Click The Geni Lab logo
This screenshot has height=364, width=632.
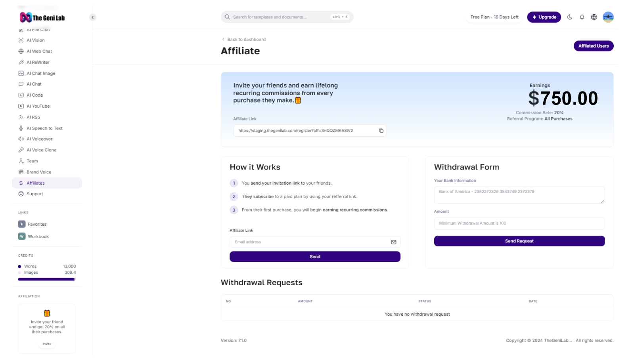tap(42, 17)
